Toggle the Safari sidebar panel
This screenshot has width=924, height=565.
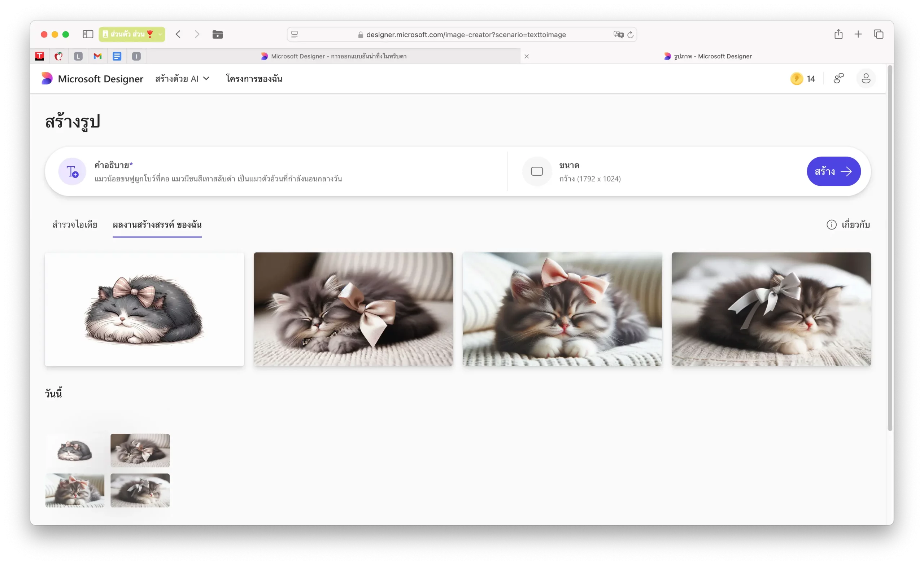[x=88, y=35]
